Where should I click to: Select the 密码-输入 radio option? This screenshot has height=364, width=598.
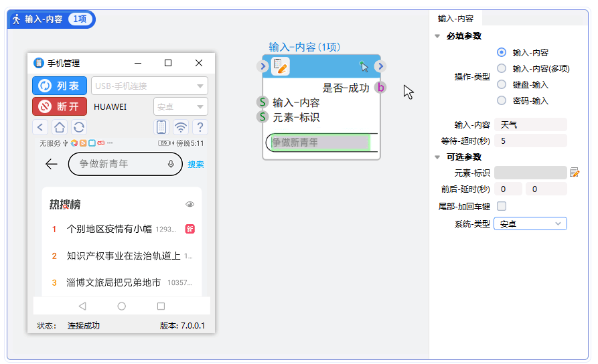point(502,100)
